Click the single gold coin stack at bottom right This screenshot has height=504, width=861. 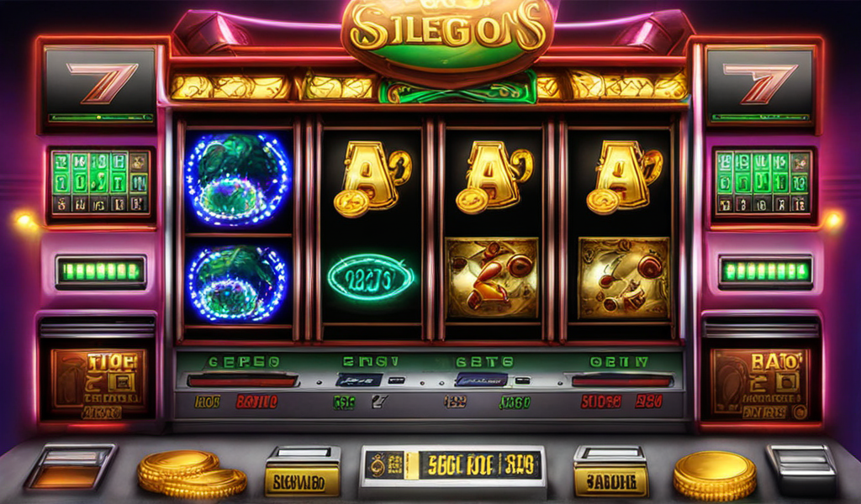(715, 475)
